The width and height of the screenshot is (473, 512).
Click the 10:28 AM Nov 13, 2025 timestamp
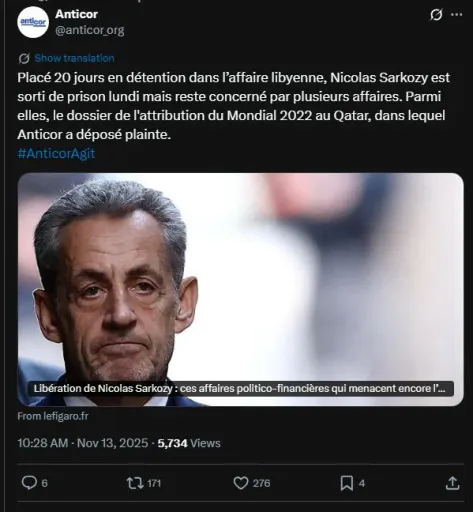click(83, 443)
